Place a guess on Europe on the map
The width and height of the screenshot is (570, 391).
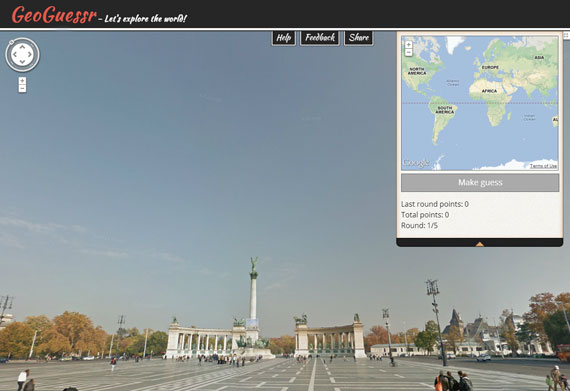[x=490, y=67]
